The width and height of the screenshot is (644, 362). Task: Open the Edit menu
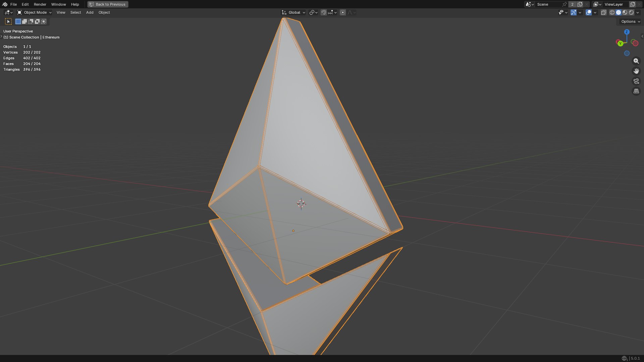tap(25, 4)
